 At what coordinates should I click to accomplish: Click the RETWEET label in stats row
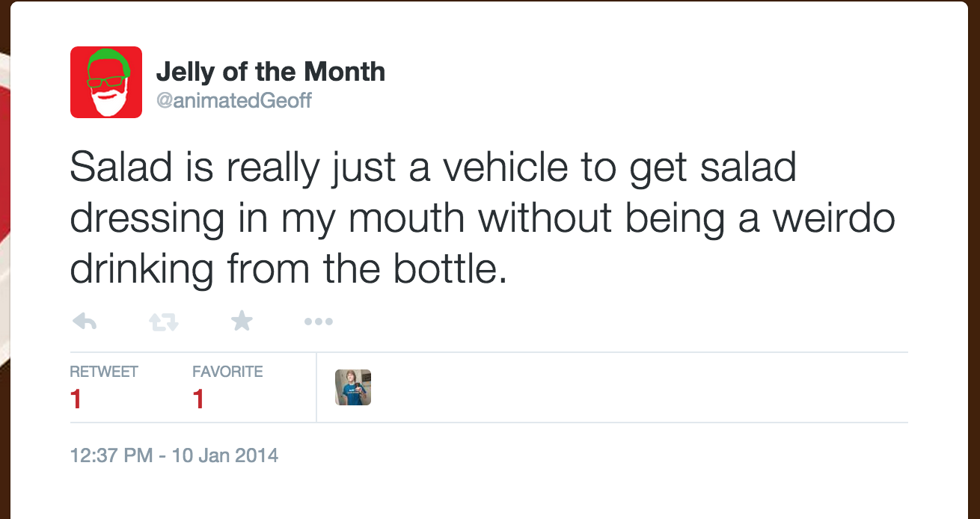pos(104,372)
